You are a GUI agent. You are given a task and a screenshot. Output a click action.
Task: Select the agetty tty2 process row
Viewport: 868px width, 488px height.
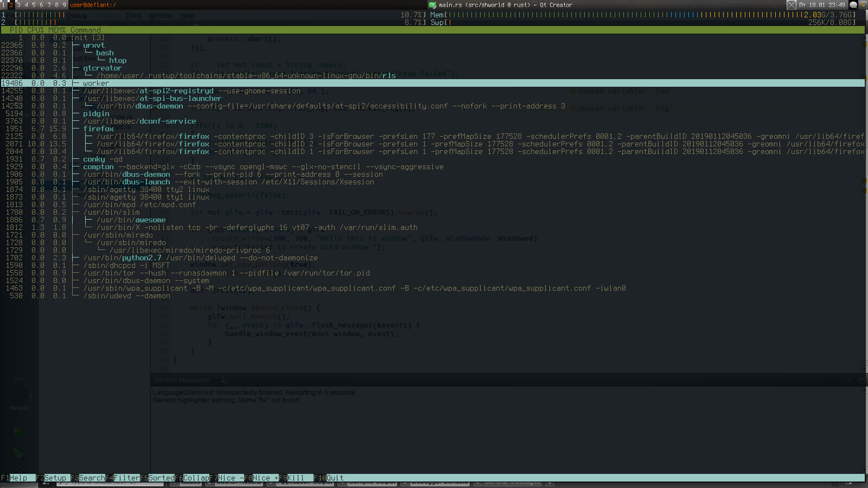tap(432, 189)
